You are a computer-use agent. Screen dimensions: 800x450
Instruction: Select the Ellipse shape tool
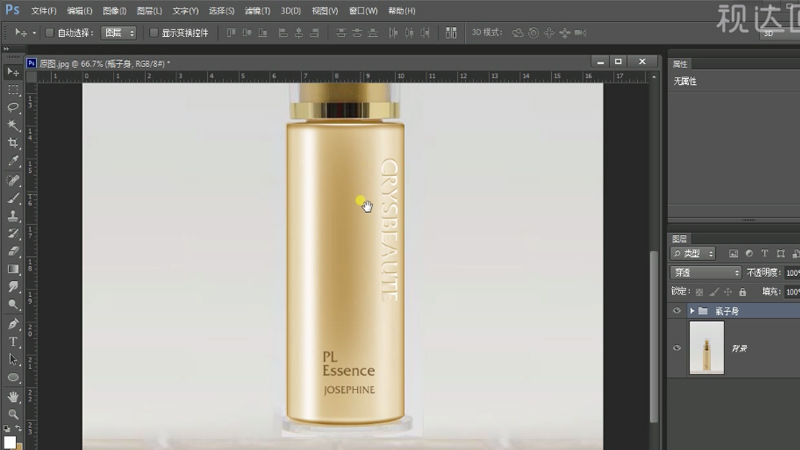13,378
